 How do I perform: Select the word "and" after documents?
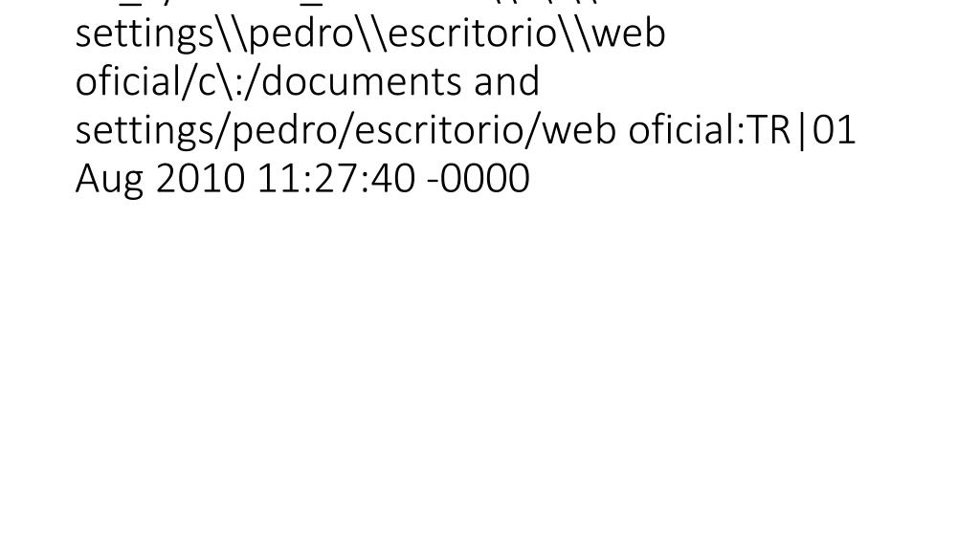[x=506, y=82]
